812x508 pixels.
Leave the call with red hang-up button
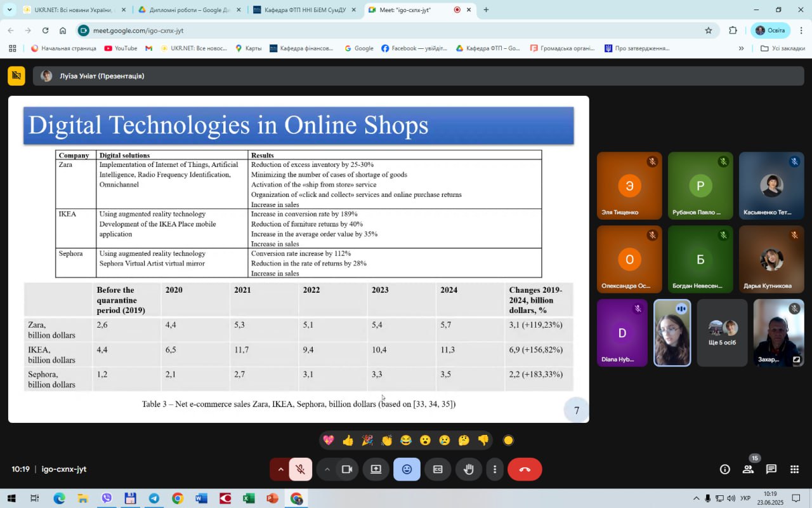point(525,469)
